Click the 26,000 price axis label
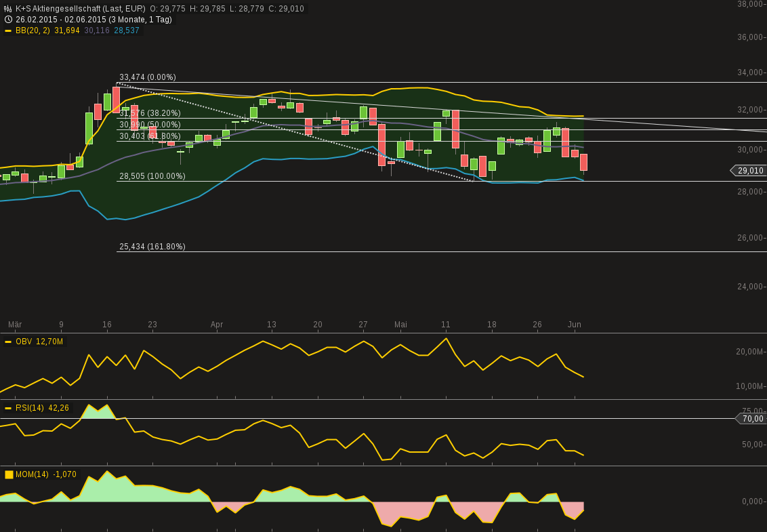The height and width of the screenshot is (532, 767). 750,238
